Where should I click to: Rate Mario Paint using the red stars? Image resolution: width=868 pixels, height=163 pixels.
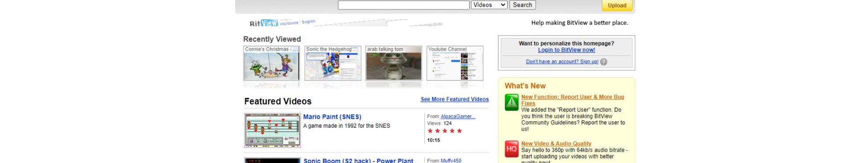445,131
